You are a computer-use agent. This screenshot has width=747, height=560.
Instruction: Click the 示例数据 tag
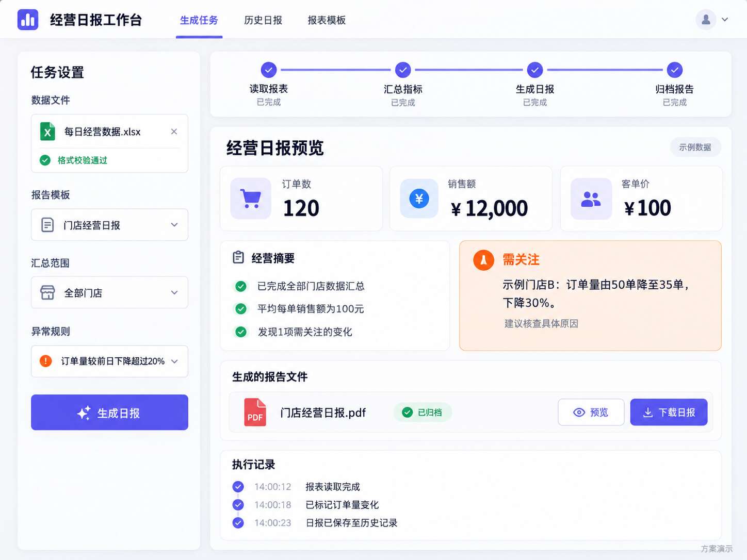click(x=695, y=147)
